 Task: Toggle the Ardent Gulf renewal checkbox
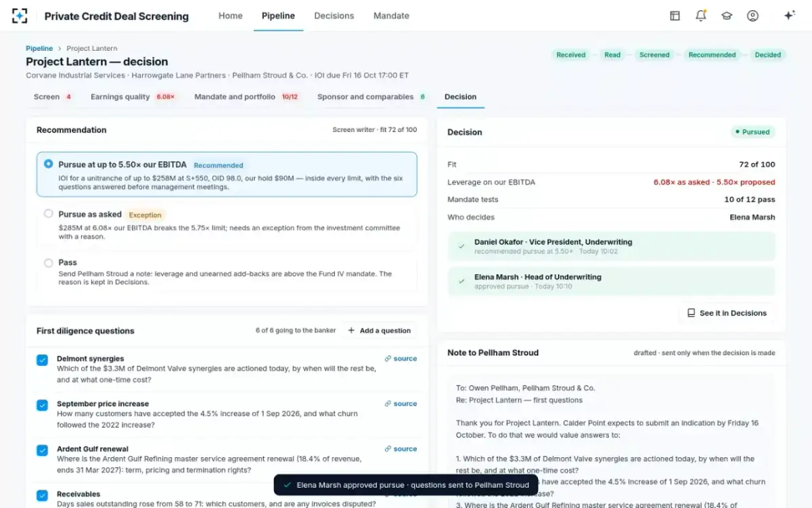pyautogui.click(x=42, y=450)
